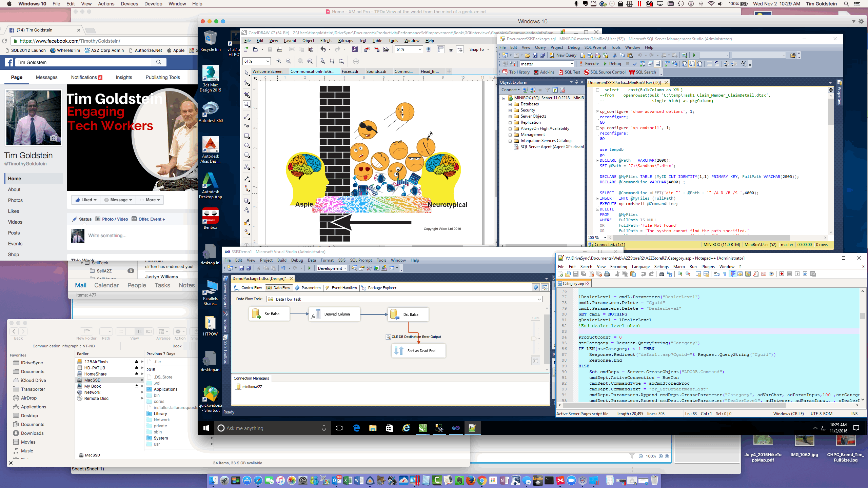868x488 pixels.
Task: Select SSMS Results to Grid option
Action: pos(692,64)
